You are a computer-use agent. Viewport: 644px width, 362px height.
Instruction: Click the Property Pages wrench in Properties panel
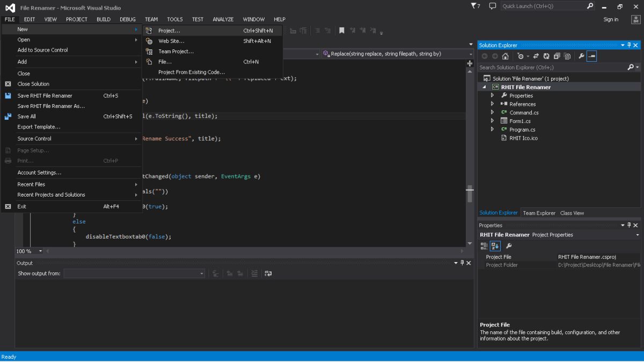(x=509, y=246)
